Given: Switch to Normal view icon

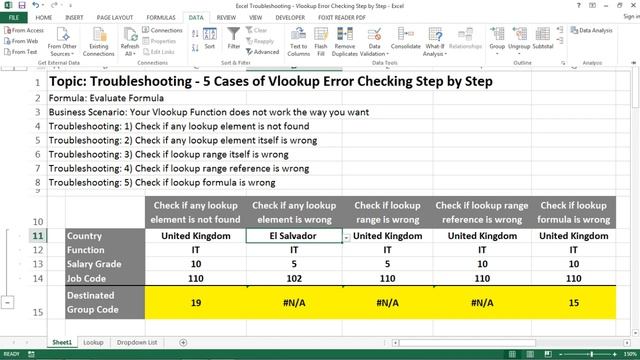Looking at the screenshot, I should tap(512, 354).
